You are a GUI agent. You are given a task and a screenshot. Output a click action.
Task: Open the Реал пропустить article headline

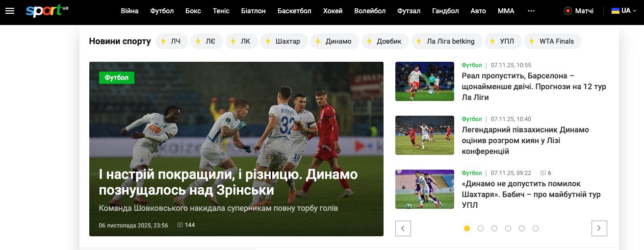point(534,86)
